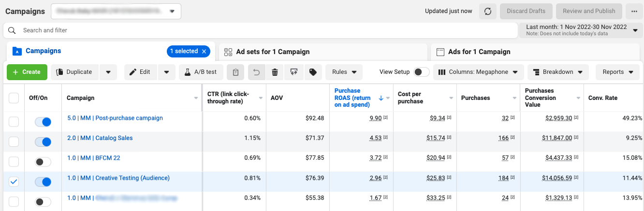Click the green Create button
Screen dimensions: 644x211
(27, 72)
